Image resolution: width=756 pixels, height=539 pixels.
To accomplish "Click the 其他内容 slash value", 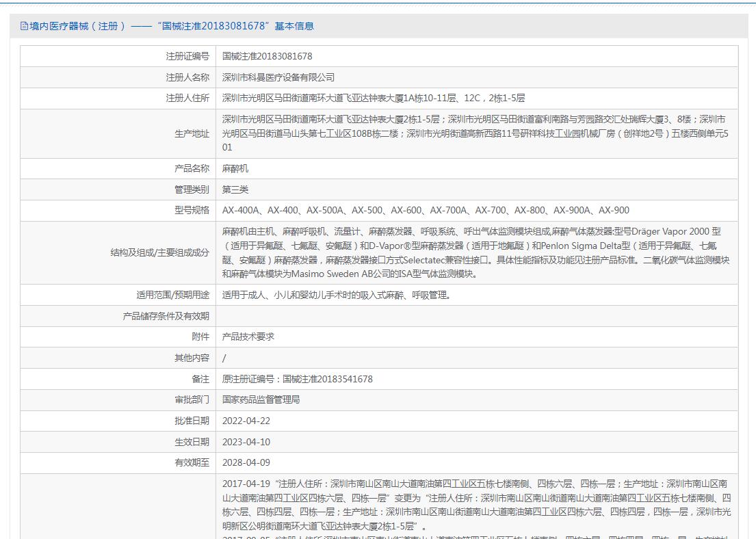I will tap(224, 358).
